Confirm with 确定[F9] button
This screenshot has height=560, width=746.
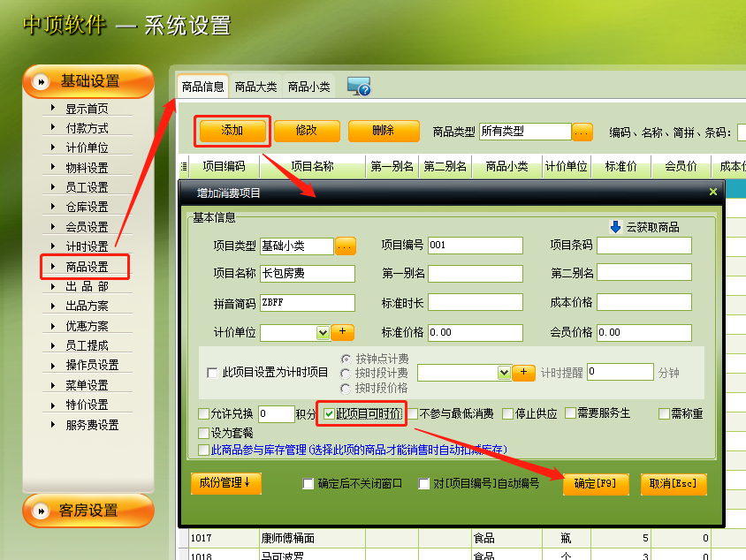[596, 484]
